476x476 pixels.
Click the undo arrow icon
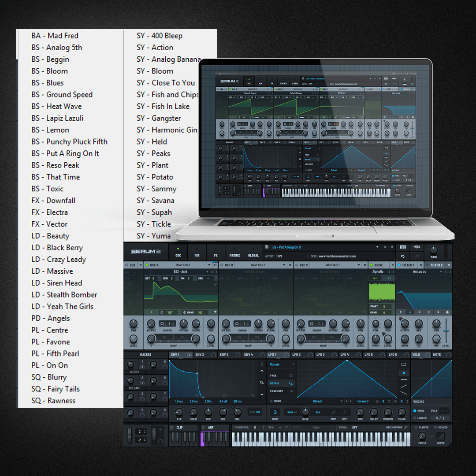(402, 257)
